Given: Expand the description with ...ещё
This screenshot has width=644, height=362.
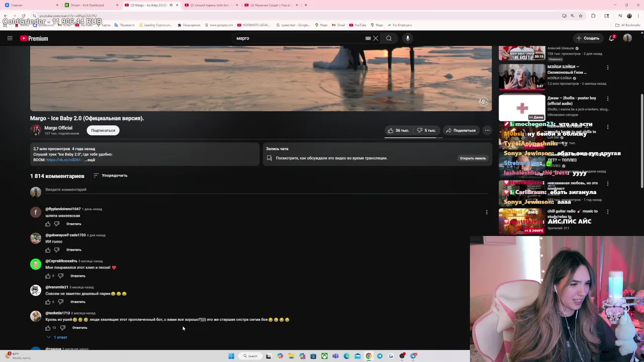Looking at the screenshot, I should click(90, 160).
